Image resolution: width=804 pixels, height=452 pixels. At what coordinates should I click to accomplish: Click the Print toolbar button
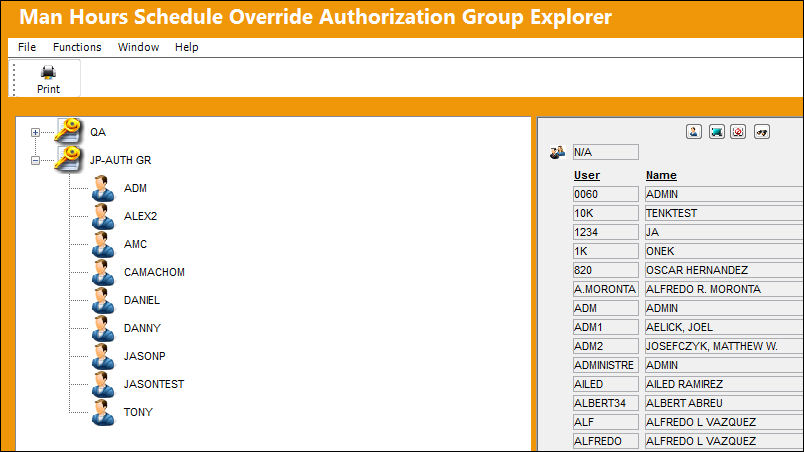coord(48,79)
